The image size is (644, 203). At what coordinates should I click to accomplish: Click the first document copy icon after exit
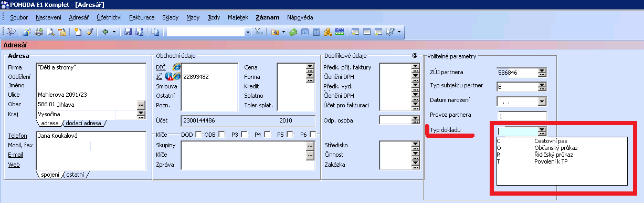(27, 32)
